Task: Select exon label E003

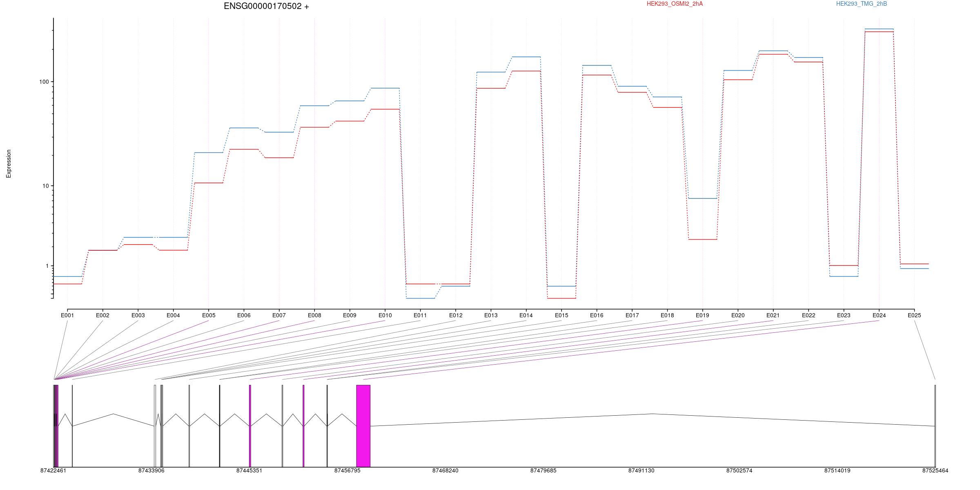Action: [138, 315]
